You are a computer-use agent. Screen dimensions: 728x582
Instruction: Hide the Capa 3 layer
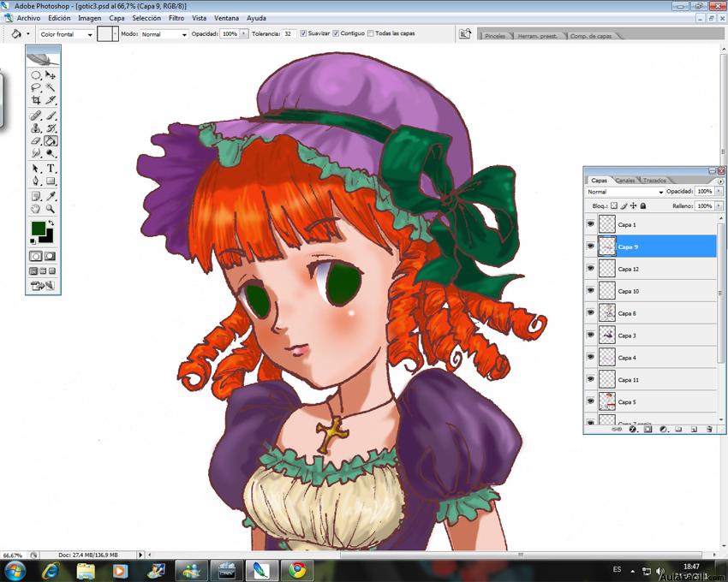point(591,335)
